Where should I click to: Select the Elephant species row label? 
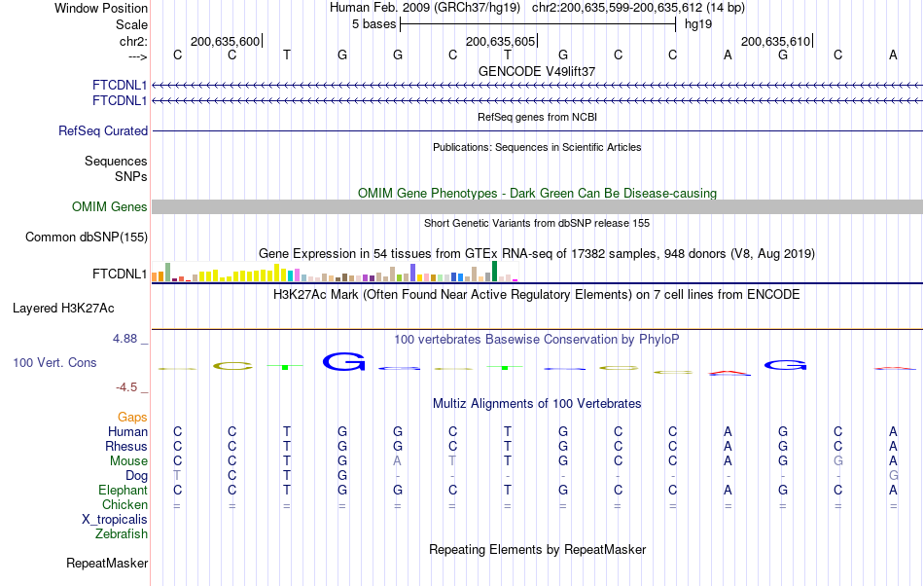click(x=123, y=490)
